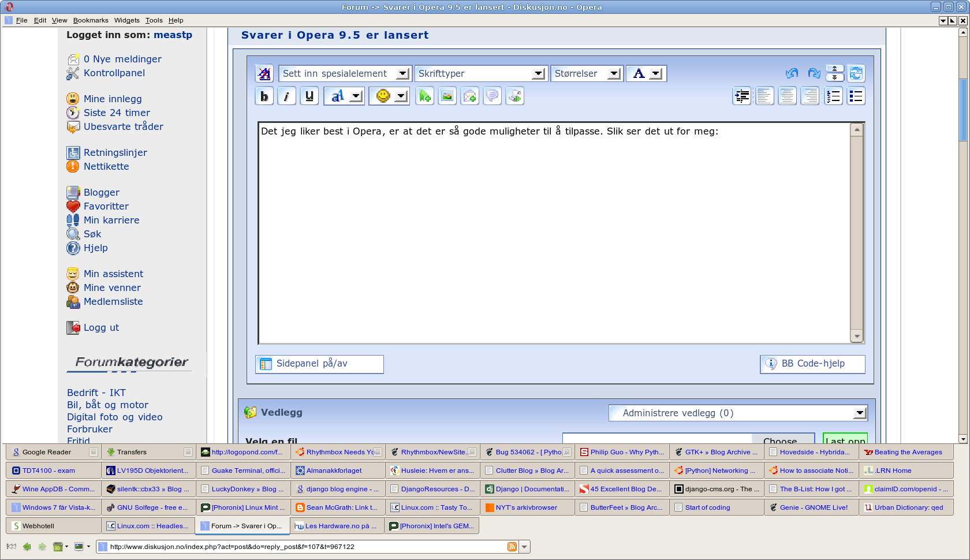Switch to Beating the Averages tab
Screen dimensions: 970x560
point(905,452)
